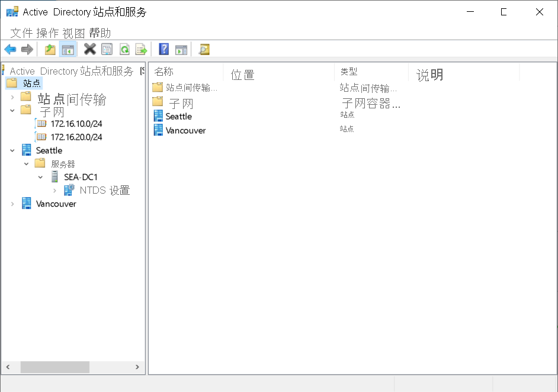Select Vancouver label in left tree

point(56,204)
